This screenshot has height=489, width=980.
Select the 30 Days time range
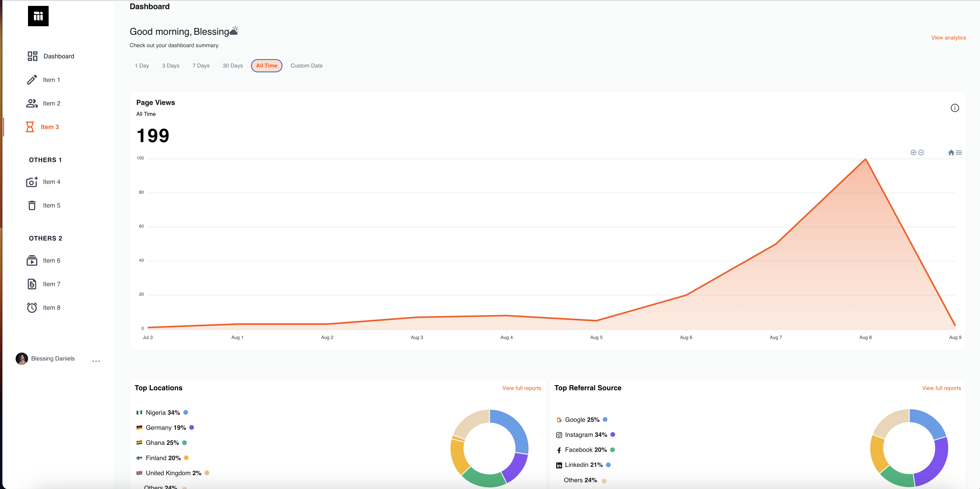click(x=233, y=65)
